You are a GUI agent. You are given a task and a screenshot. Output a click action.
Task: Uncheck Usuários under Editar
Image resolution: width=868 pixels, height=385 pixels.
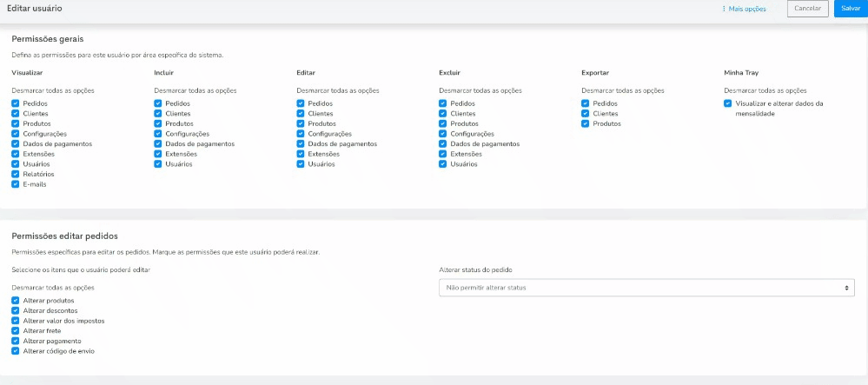pos(301,164)
